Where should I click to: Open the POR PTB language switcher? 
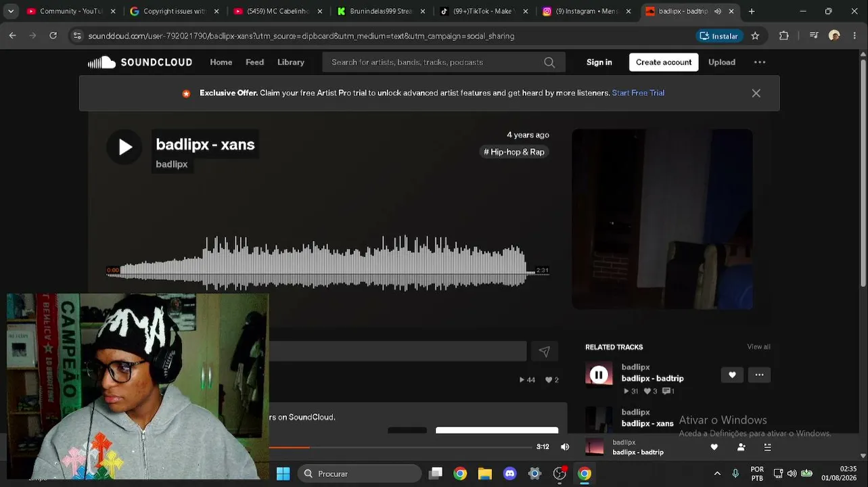tap(757, 473)
